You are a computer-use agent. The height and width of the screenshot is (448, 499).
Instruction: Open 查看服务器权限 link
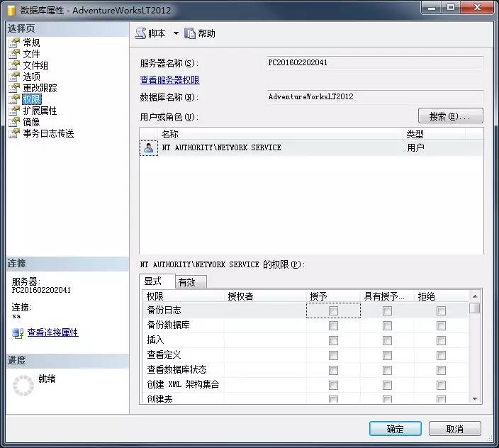[x=170, y=80]
